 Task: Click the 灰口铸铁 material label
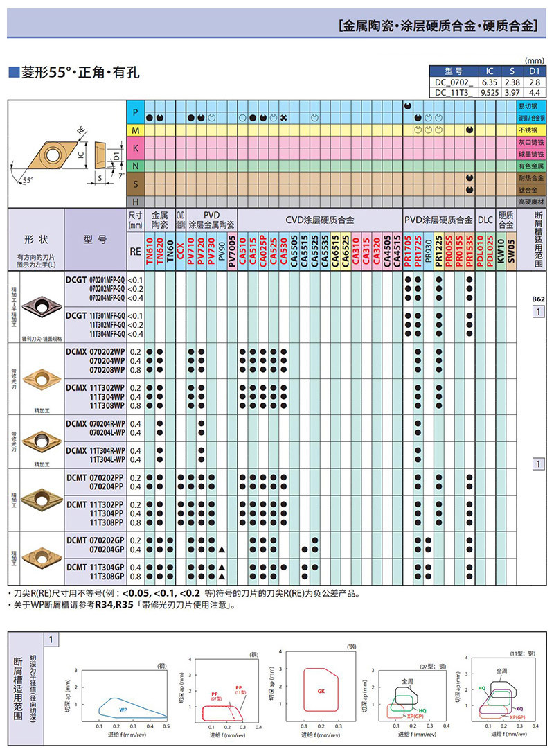[x=531, y=142]
